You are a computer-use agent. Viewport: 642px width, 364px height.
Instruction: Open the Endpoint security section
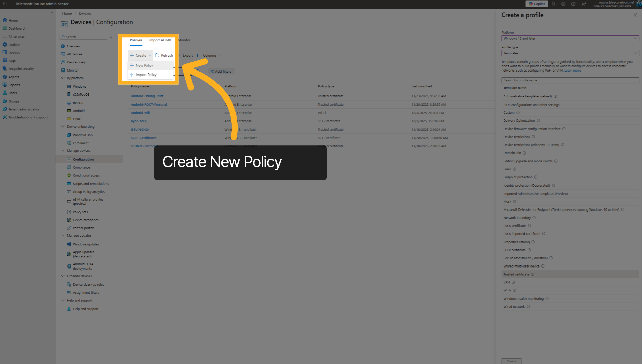pyautogui.click(x=21, y=68)
